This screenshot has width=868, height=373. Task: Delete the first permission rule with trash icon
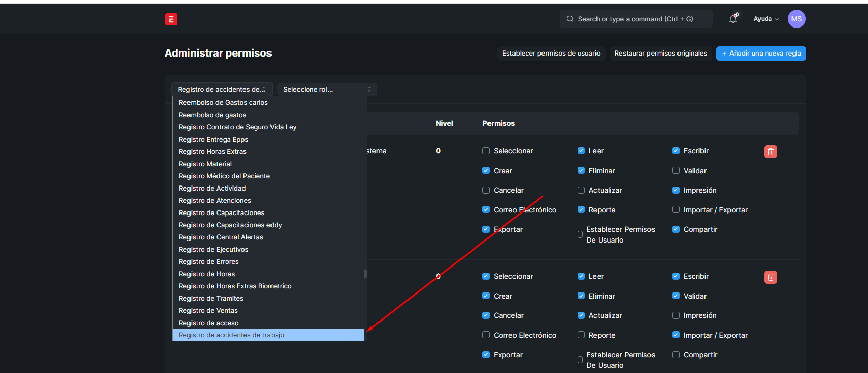coord(770,152)
